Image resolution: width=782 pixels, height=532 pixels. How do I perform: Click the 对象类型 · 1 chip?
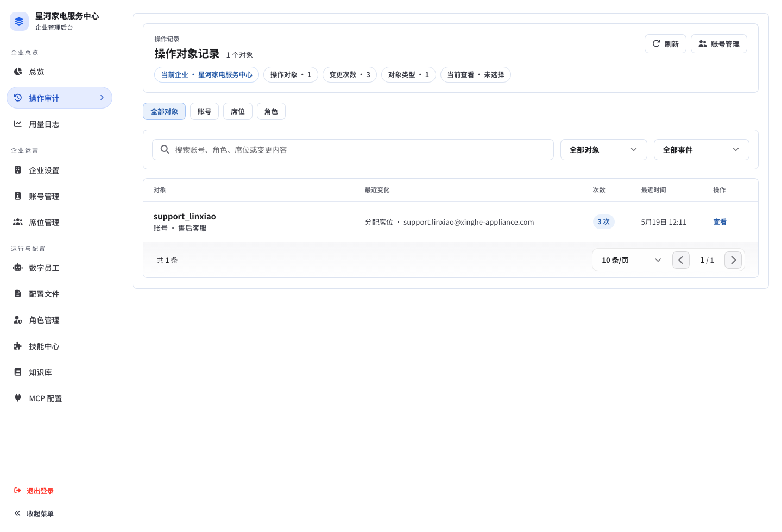[x=408, y=74]
